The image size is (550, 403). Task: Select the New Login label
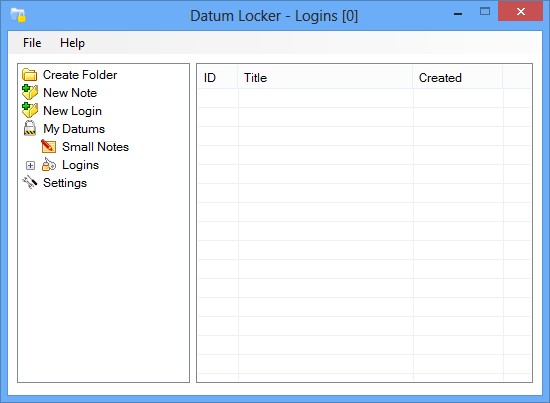pos(73,111)
